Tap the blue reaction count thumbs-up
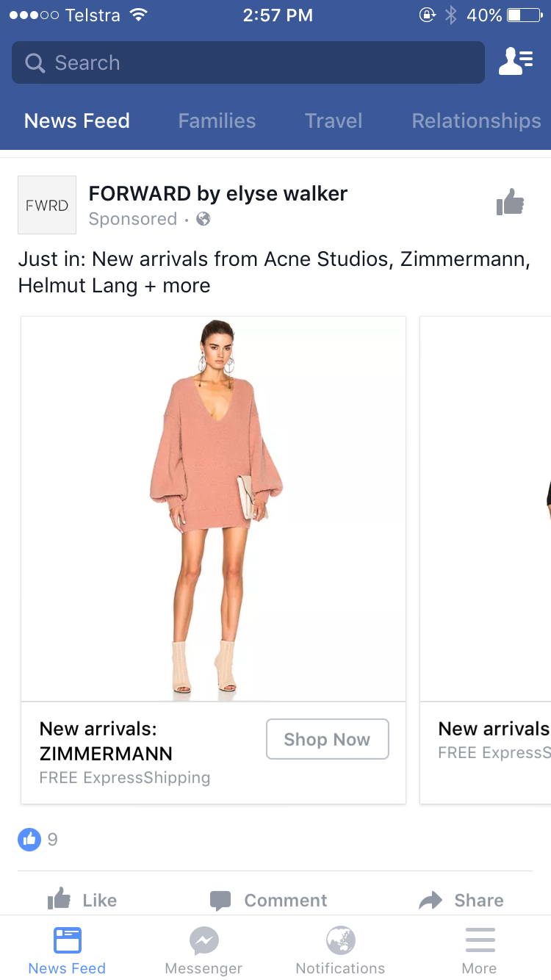 29,839
